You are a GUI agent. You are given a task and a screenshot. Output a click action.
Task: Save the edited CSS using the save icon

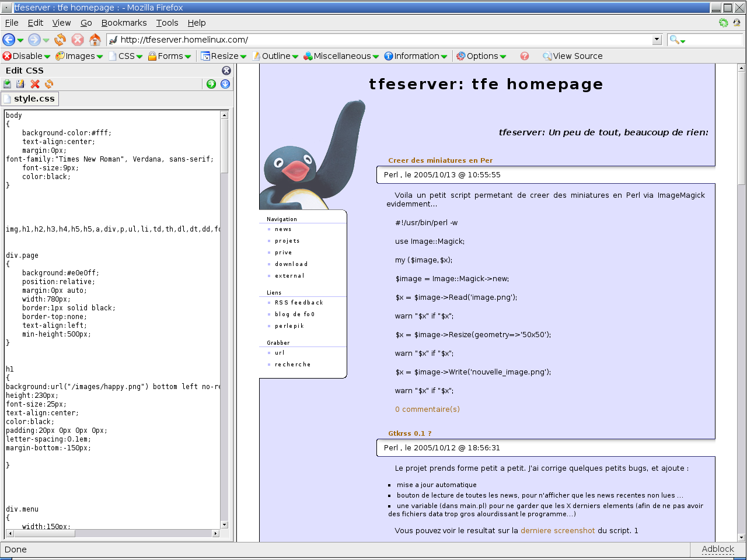(x=20, y=84)
